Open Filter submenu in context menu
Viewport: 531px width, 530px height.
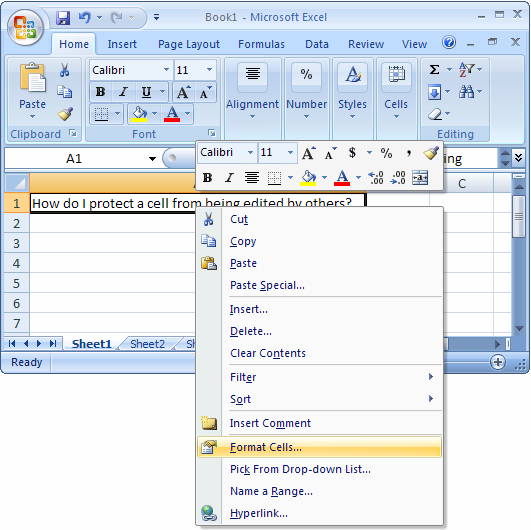click(319, 377)
